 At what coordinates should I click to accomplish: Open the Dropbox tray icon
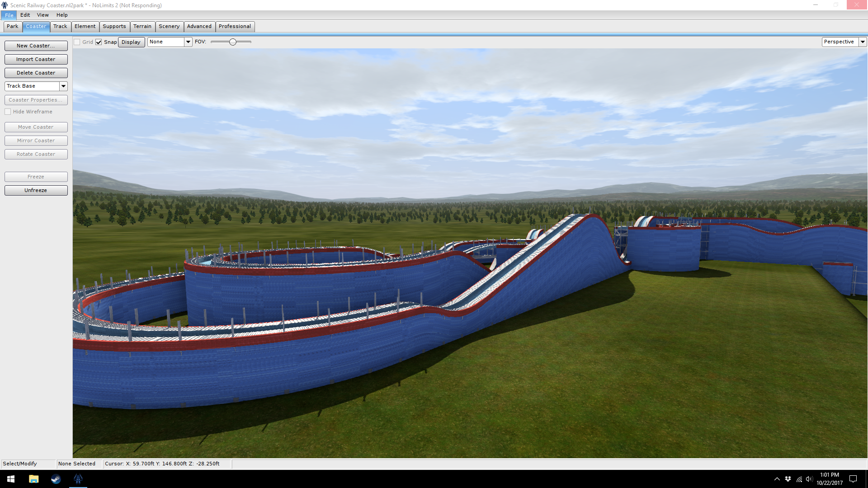(x=788, y=479)
